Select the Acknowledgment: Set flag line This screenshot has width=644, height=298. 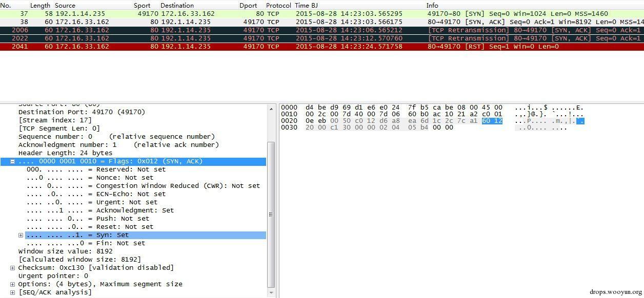(x=100, y=210)
